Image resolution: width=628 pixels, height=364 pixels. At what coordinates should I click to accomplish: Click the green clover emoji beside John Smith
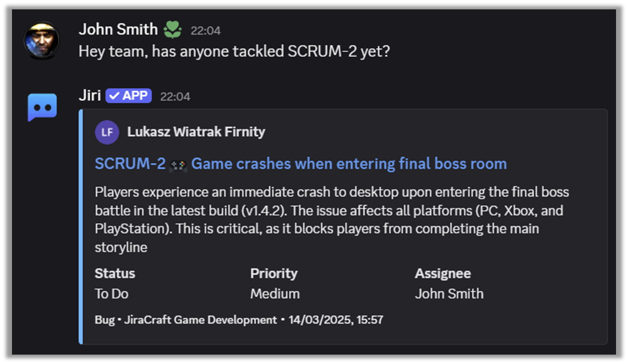[x=172, y=29]
